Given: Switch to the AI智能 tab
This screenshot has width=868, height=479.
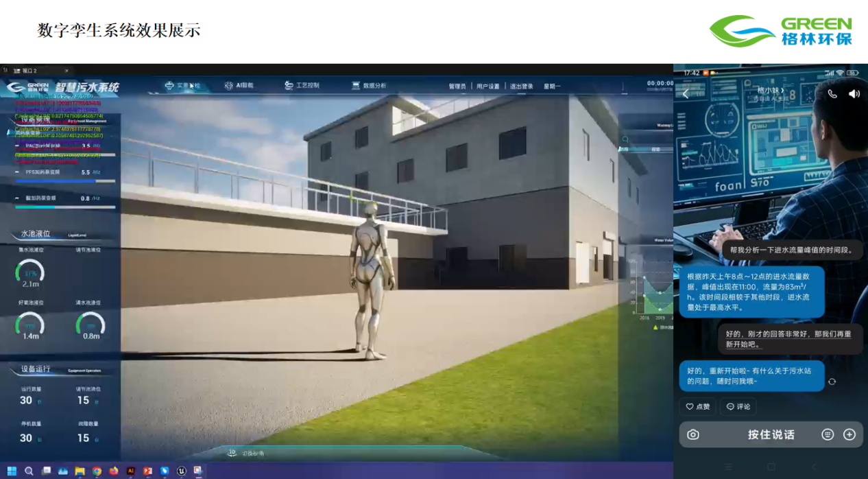Looking at the screenshot, I should point(239,86).
